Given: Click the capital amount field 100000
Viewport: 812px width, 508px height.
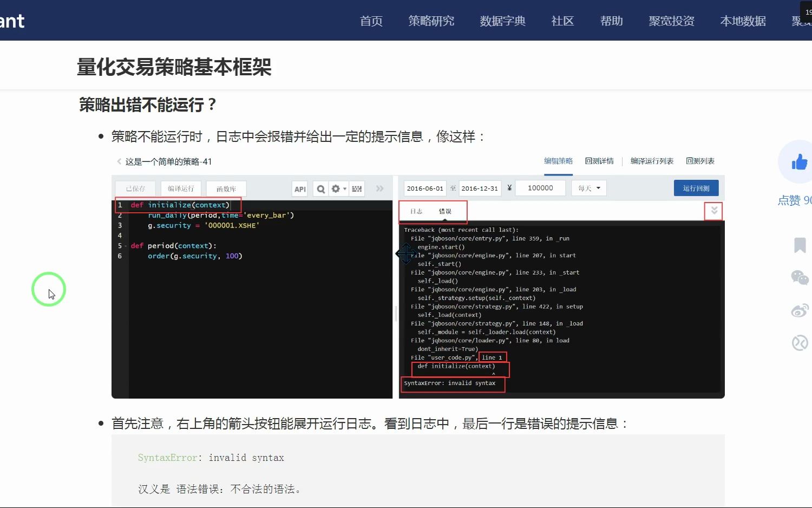Looking at the screenshot, I should [540, 188].
